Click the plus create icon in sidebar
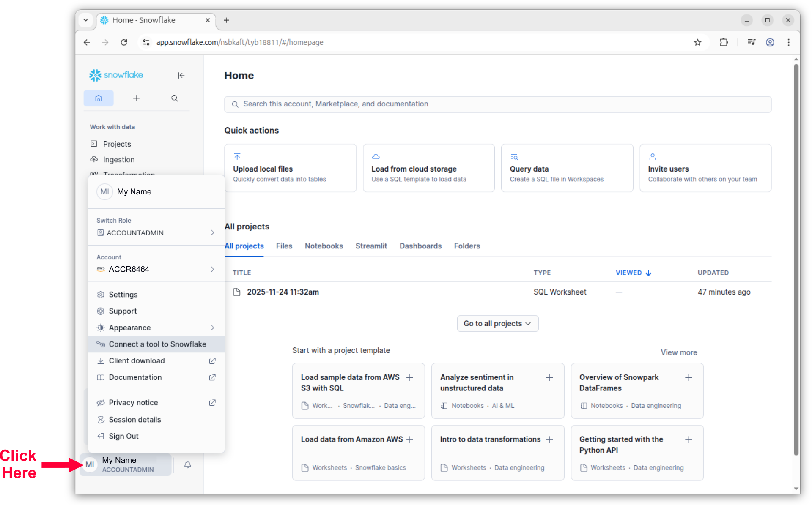The width and height of the screenshot is (812, 505). [x=136, y=98]
